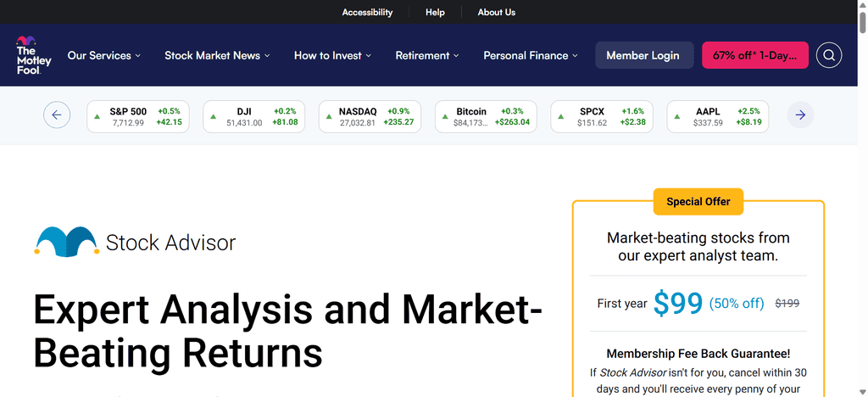Open the search magnifier icon
Screen dimensions: 868x397
point(829,55)
